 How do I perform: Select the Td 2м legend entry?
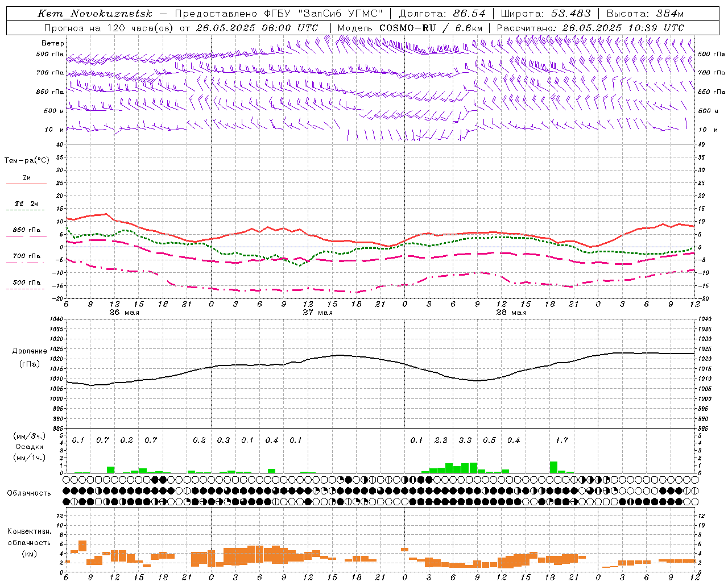coord(27,203)
